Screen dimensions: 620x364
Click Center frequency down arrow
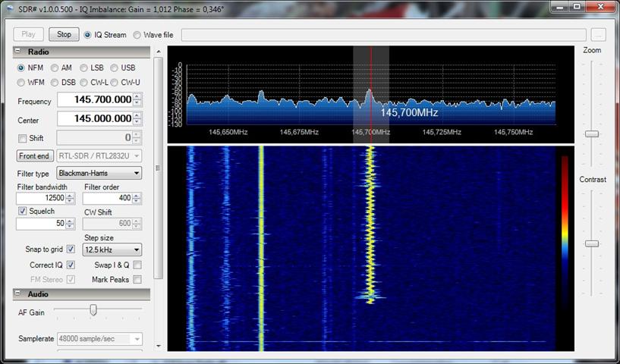tap(137, 123)
